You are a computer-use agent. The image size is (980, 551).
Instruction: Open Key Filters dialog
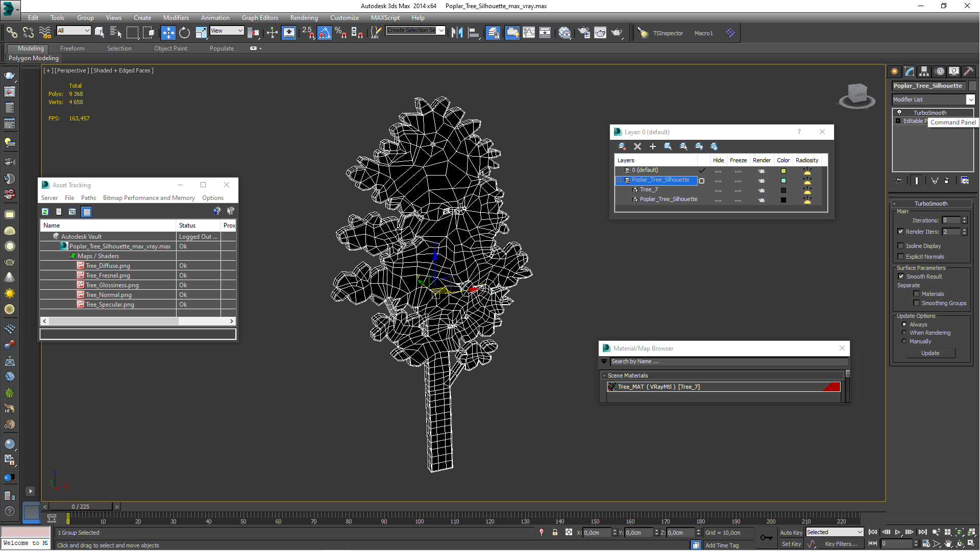click(841, 544)
